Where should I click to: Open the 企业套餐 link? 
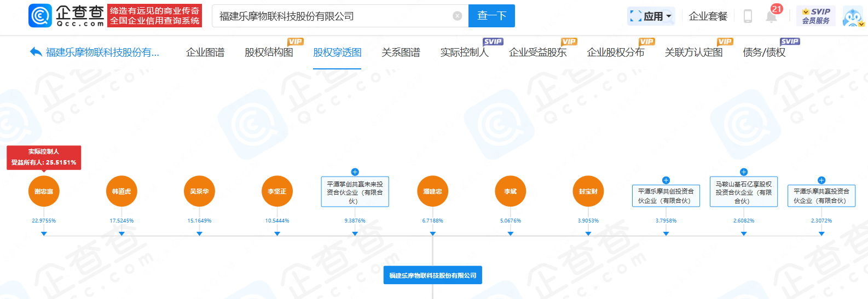708,16
